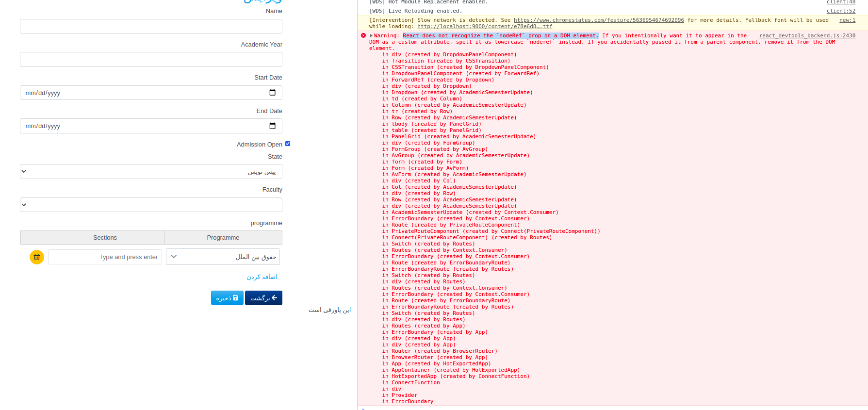
Task: Open the State dropdown showing پیش نویس
Action: (151, 172)
